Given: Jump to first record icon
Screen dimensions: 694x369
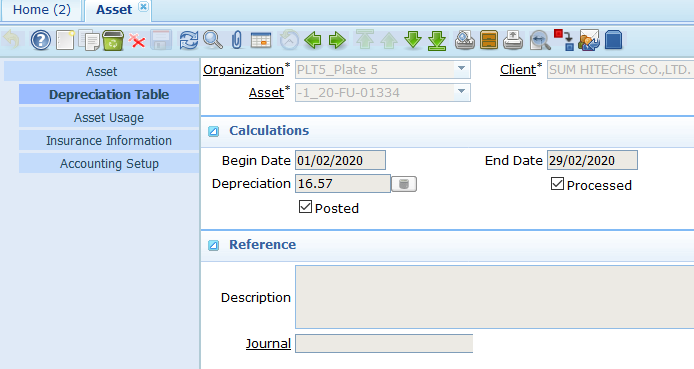Looking at the screenshot, I should click(x=365, y=39).
